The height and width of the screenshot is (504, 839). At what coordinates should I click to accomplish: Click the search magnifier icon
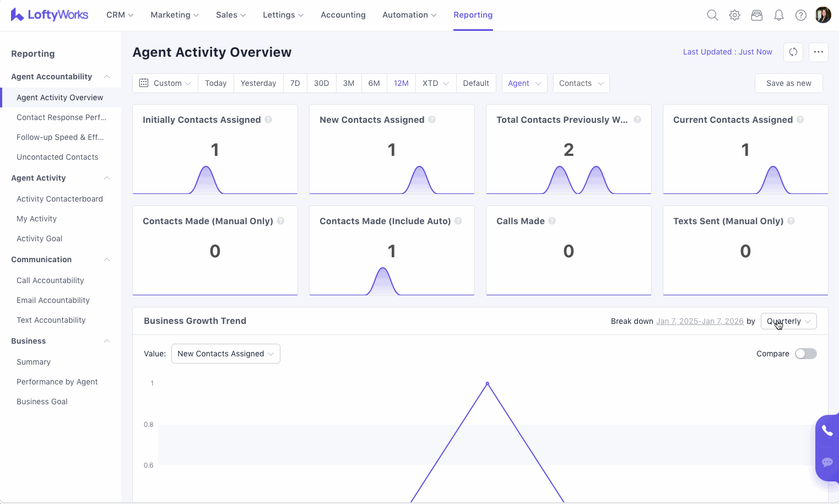tap(712, 15)
